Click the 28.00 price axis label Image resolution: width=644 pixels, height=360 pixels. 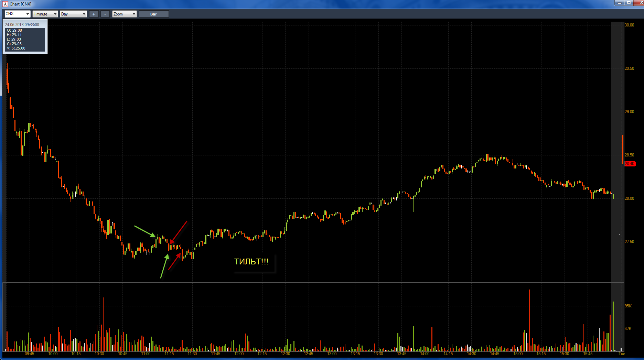point(629,198)
